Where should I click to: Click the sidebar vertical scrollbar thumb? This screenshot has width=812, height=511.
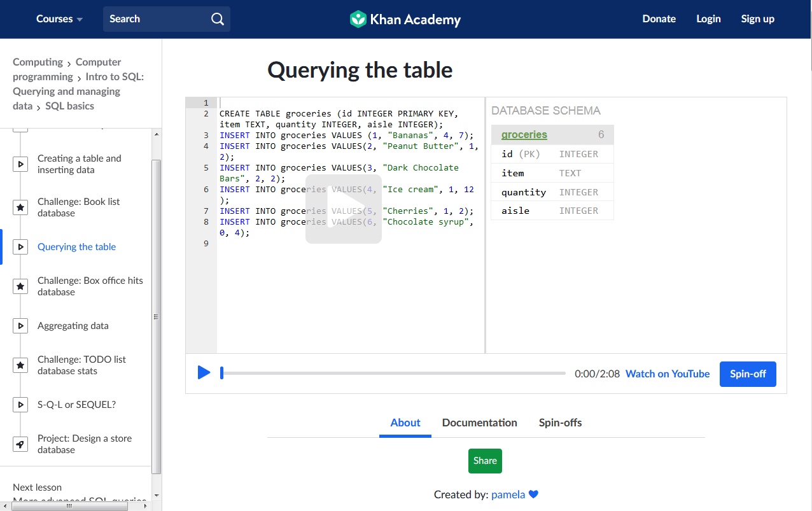coord(157,317)
